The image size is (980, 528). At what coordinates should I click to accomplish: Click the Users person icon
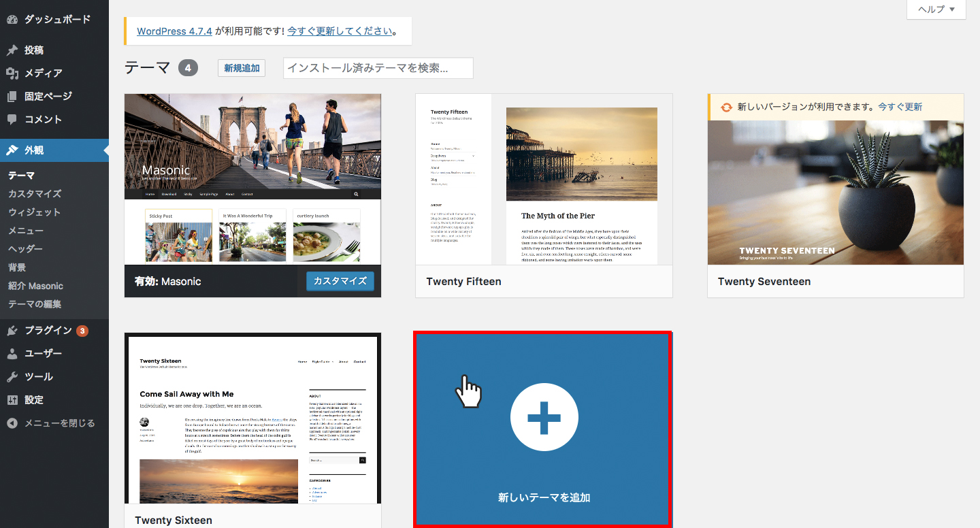12,354
